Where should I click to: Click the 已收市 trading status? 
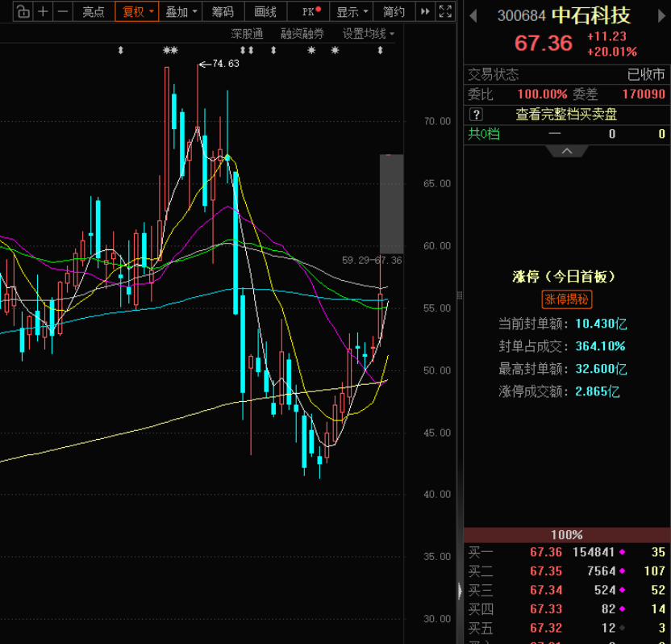(646, 74)
